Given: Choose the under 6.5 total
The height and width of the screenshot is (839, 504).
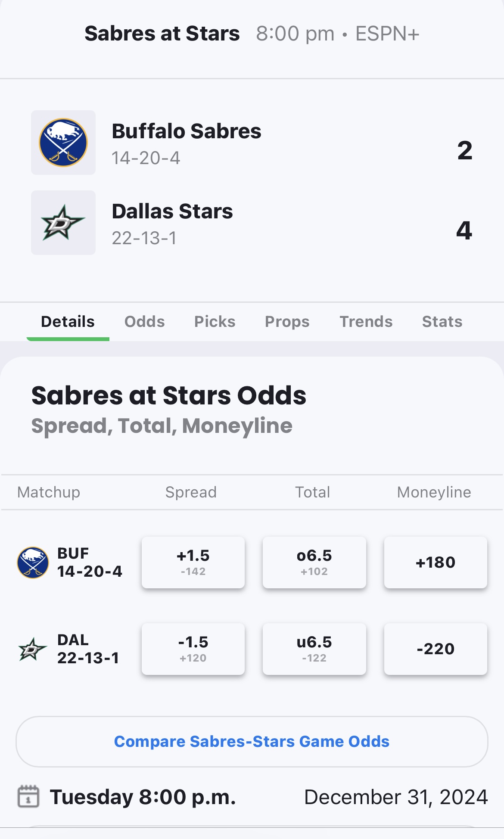Looking at the screenshot, I should (x=314, y=649).
